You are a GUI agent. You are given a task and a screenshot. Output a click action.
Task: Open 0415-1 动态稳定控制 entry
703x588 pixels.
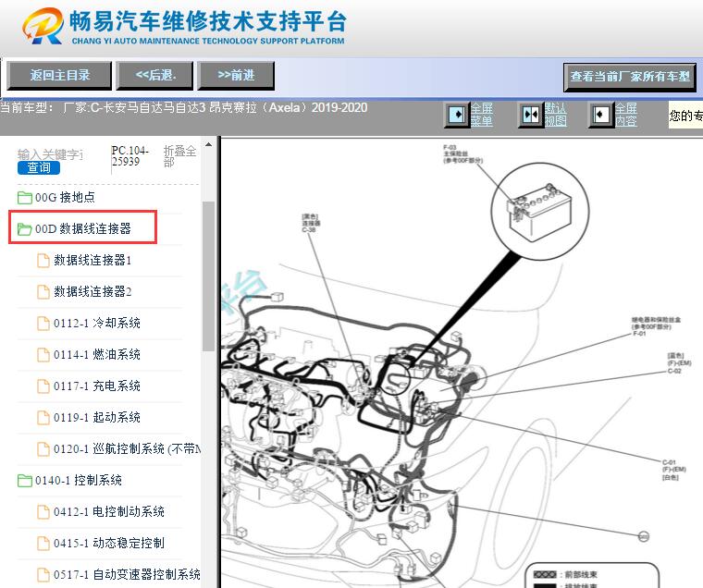109,544
